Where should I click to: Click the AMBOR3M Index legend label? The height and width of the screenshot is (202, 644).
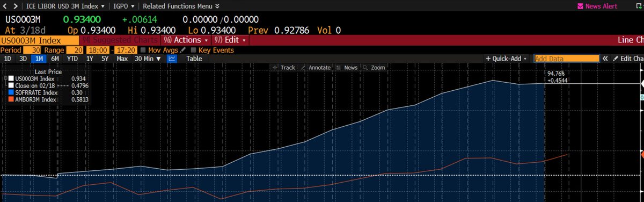pos(35,99)
